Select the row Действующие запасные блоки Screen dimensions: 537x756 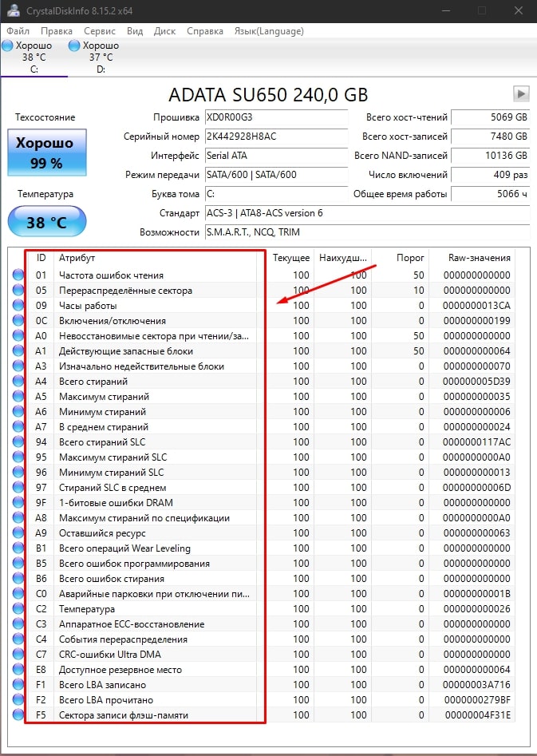[263, 351]
